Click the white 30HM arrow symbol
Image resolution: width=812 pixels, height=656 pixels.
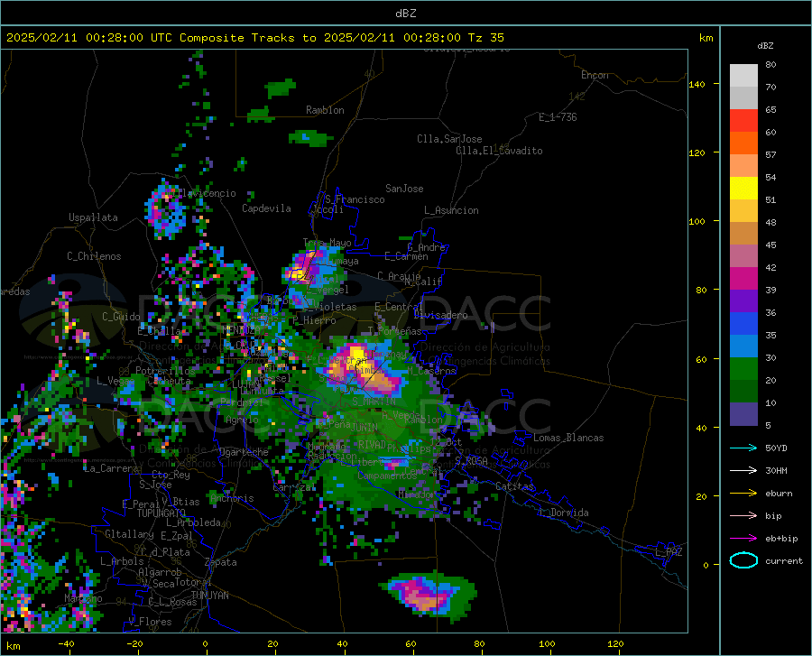pyautogui.click(x=743, y=471)
